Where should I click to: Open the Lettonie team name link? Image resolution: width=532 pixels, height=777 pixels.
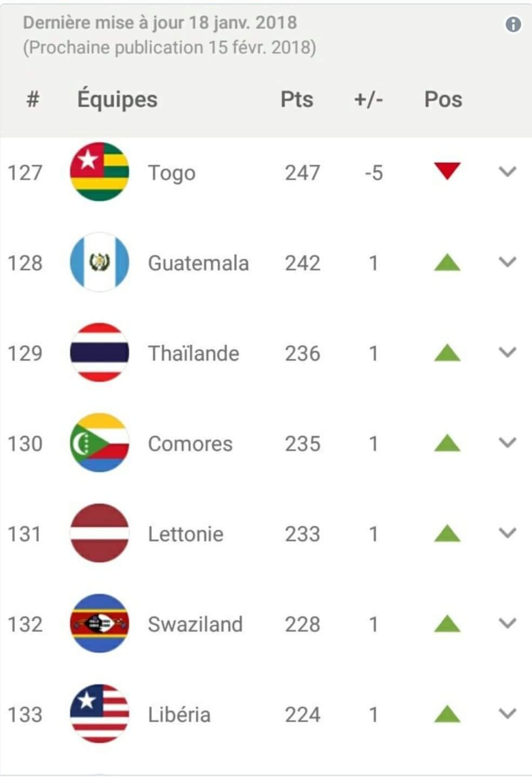point(185,534)
